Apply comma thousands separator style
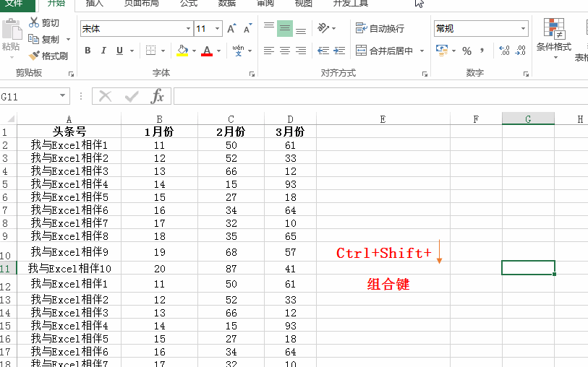 tap(482, 50)
